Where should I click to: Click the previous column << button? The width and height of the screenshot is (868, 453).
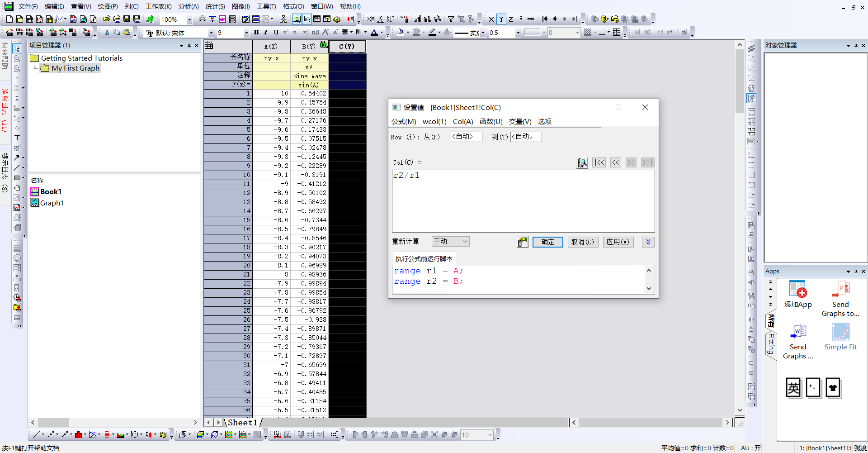click(615, 162)
